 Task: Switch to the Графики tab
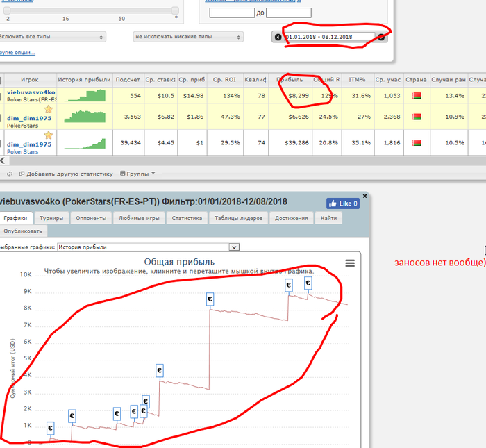click(x=15, y=218)
